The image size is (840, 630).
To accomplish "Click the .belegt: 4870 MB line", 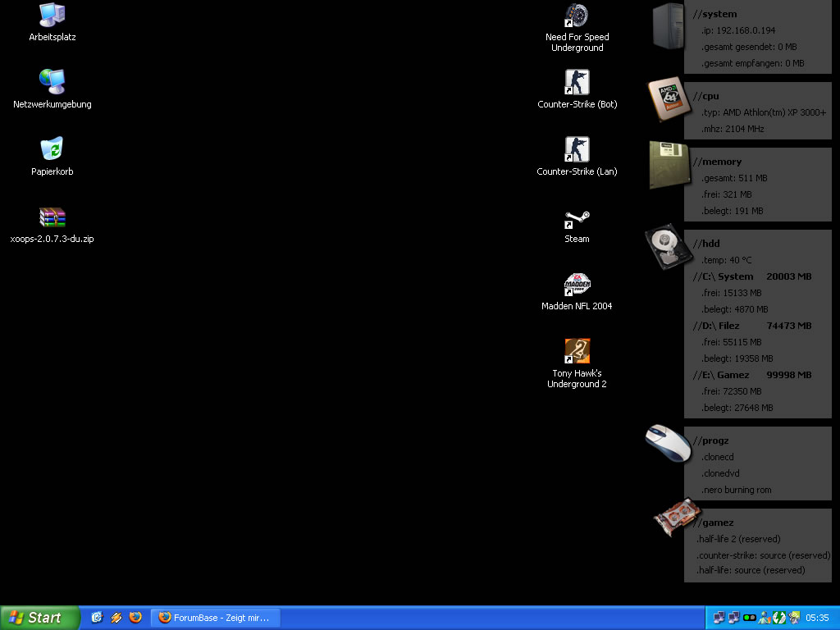I will click(734, 309).
